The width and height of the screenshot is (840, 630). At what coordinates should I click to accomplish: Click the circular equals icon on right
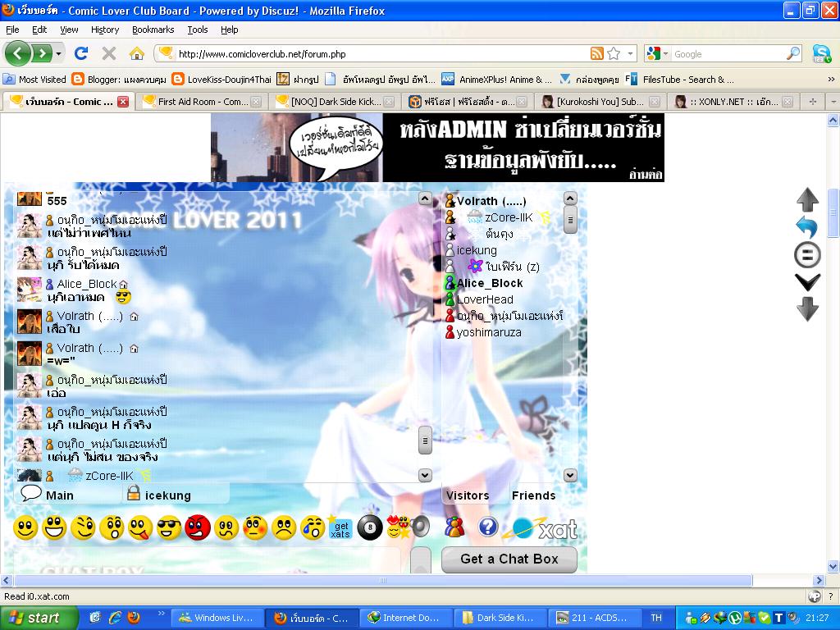coord(807,255)
